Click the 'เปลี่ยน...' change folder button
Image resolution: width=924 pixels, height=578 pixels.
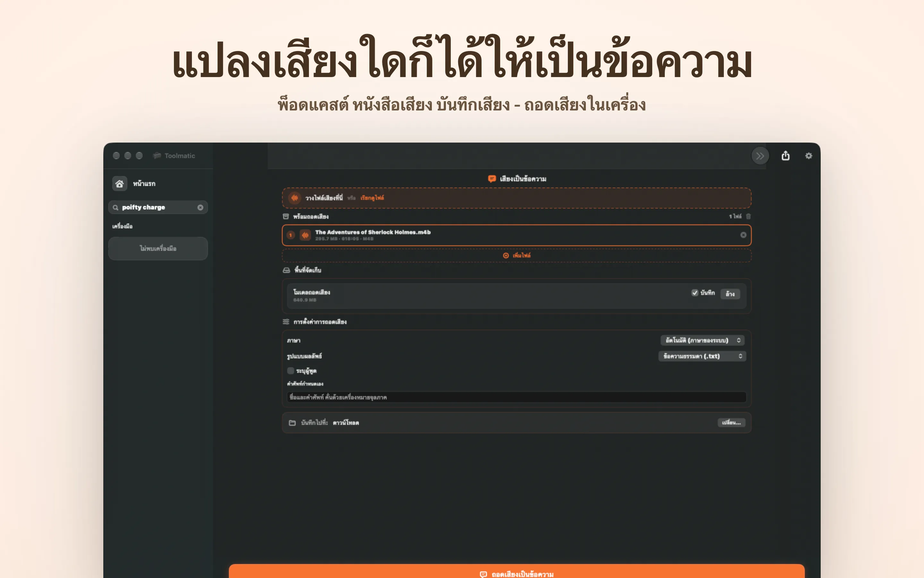point(731,422)
